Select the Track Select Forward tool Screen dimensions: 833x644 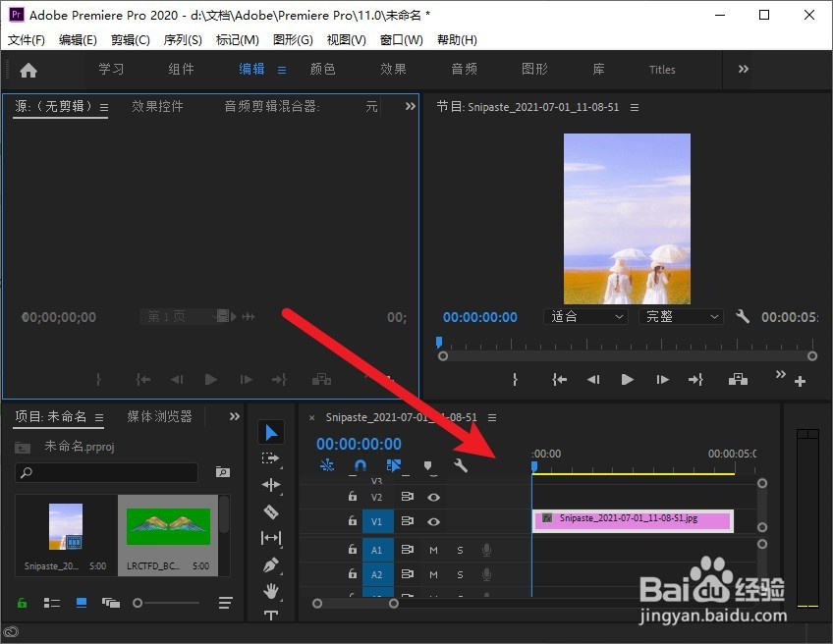[x=271, y=458]
